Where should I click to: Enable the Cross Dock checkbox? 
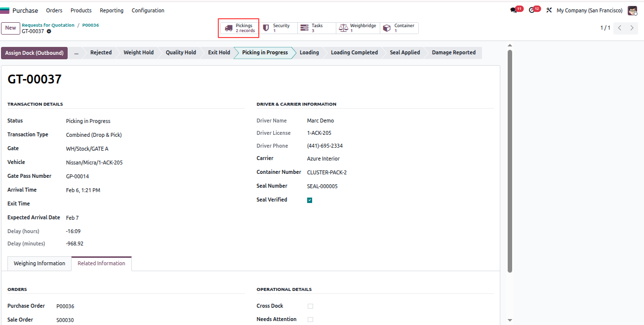(310, 306)
